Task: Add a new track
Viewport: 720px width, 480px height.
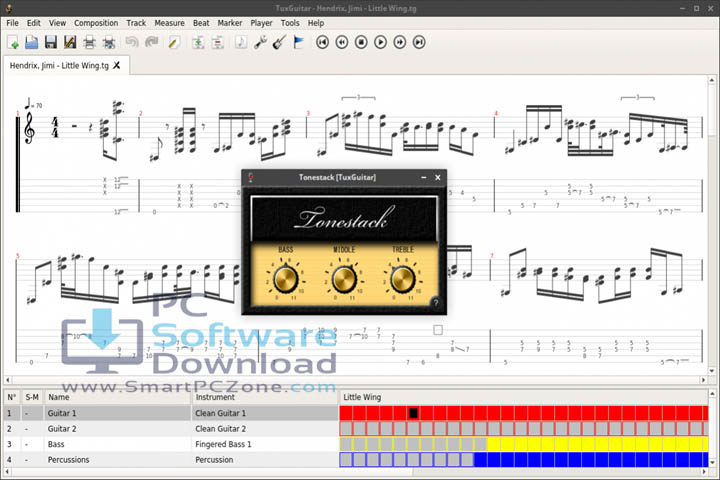Action: 198,42
